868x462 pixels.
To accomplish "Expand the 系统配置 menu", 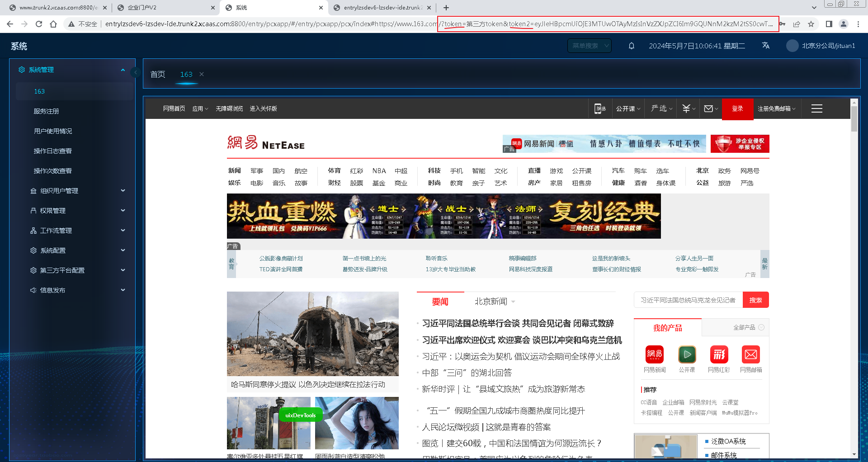I will 75,250.
